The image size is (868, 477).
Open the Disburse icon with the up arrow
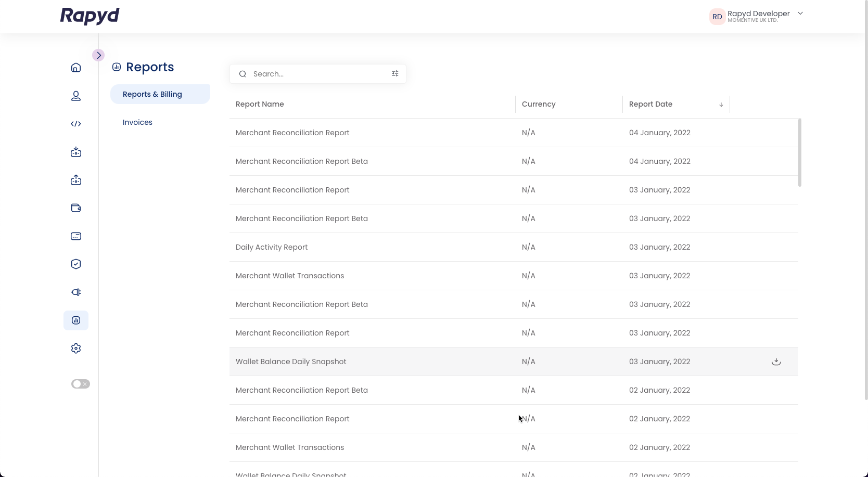pos(76,180)
